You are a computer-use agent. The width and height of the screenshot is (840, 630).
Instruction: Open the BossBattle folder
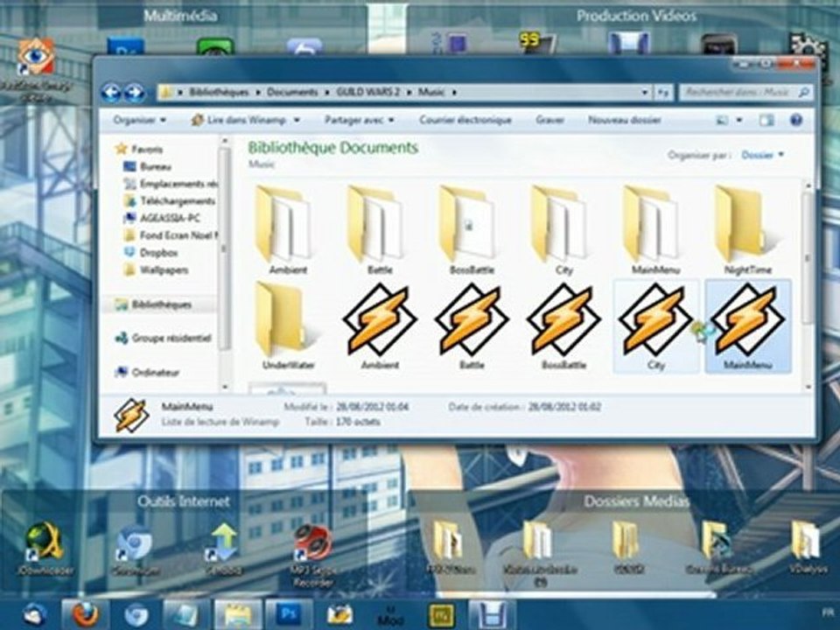[472, 225]
